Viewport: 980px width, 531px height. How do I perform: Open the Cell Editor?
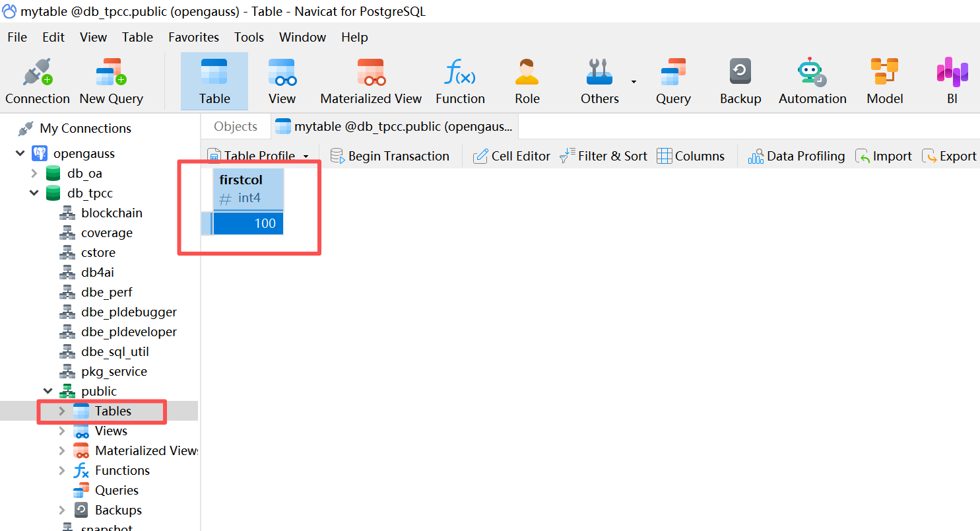(511, 156)
